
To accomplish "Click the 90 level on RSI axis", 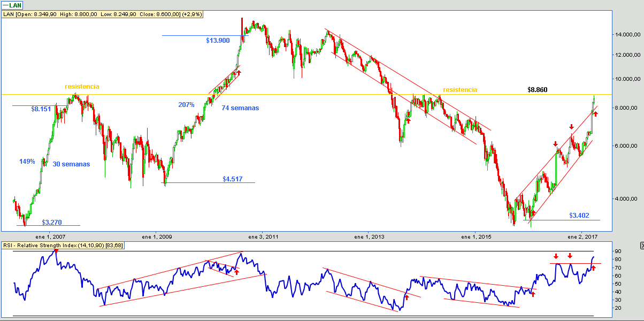I will tap(618, 251).
